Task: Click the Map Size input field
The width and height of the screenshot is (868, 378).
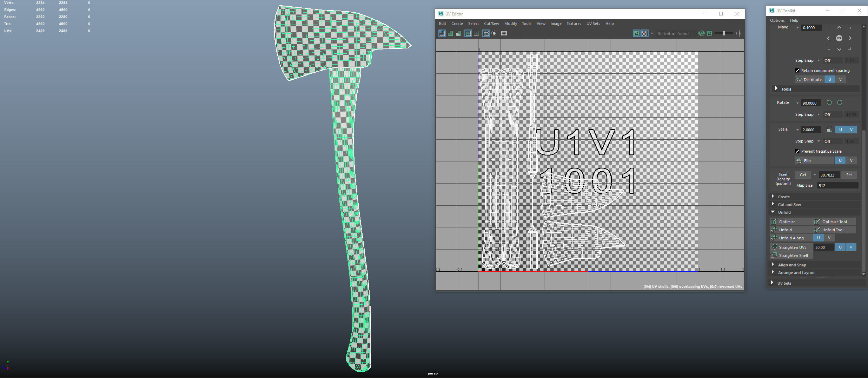Action: [x=837, y=185]
